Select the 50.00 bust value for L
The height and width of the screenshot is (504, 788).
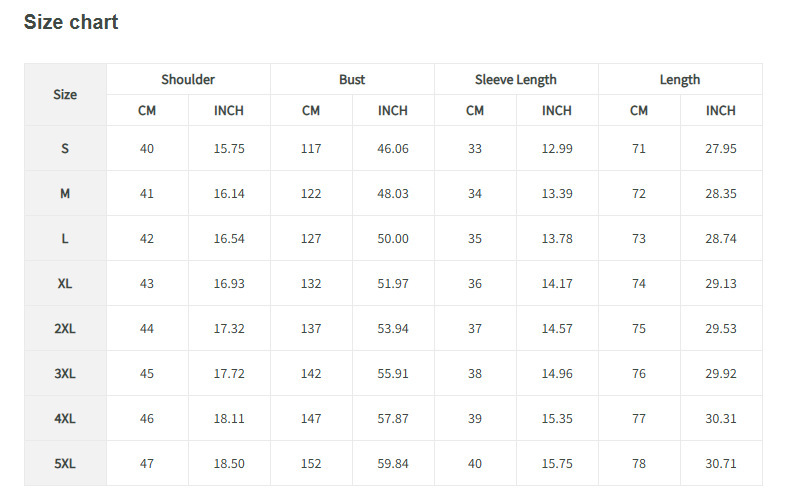pos(393,238)
